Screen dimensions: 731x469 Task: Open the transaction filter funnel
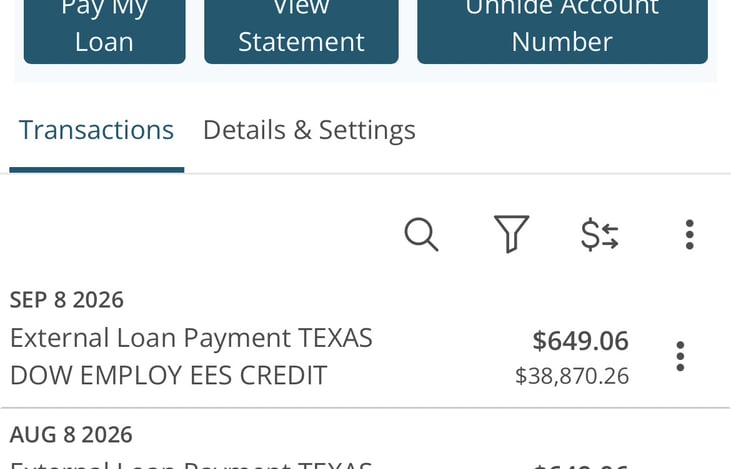coord(511,234)
